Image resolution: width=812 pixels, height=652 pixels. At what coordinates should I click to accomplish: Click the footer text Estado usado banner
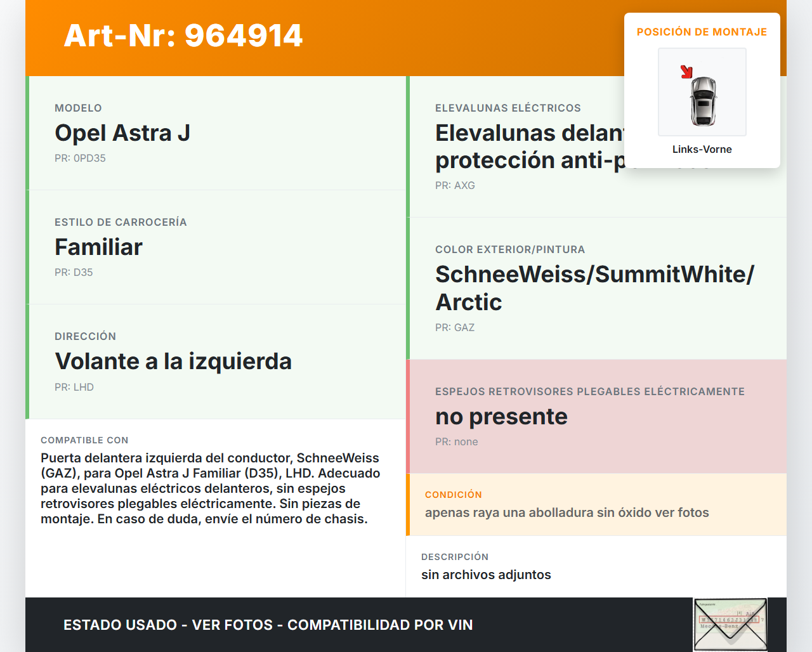tap(268, 625)
